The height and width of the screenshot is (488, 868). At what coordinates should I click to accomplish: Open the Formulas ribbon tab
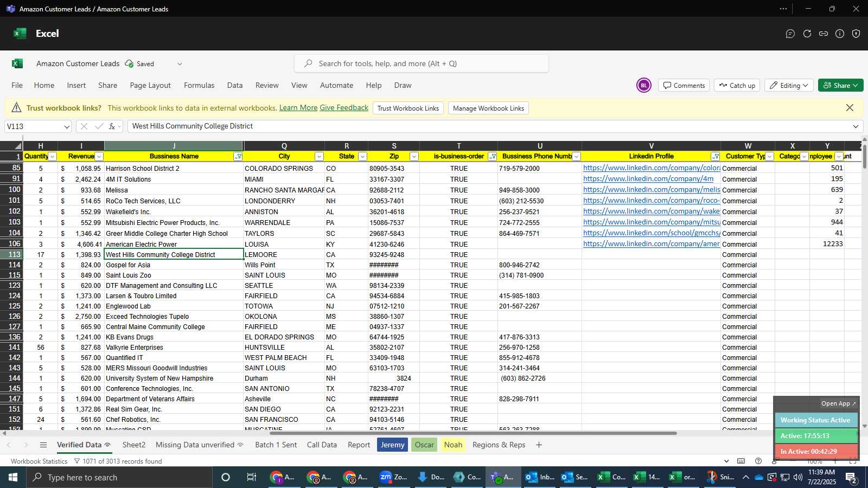pyautogui.click(x=199, y=85)
